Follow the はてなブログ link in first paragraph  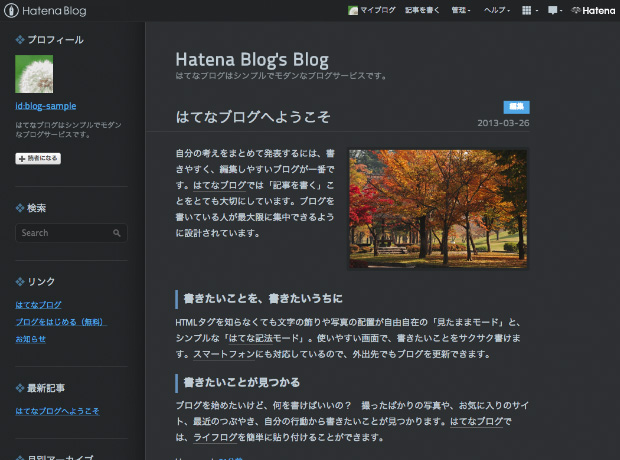[220, 185]
